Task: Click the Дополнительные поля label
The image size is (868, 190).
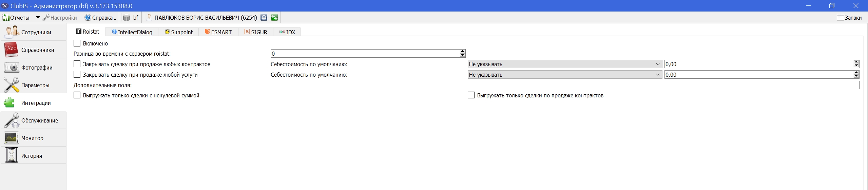Action: 102,85
